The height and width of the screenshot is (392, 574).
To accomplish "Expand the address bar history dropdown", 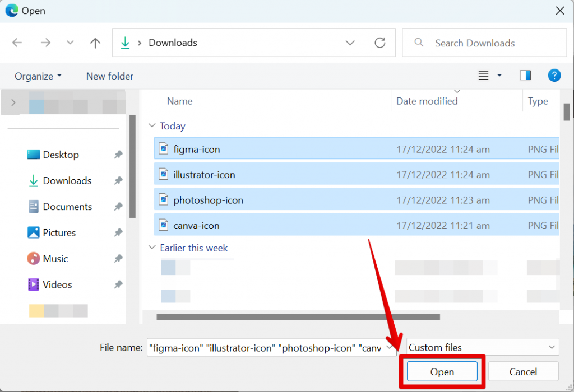I will click(350, 43).
